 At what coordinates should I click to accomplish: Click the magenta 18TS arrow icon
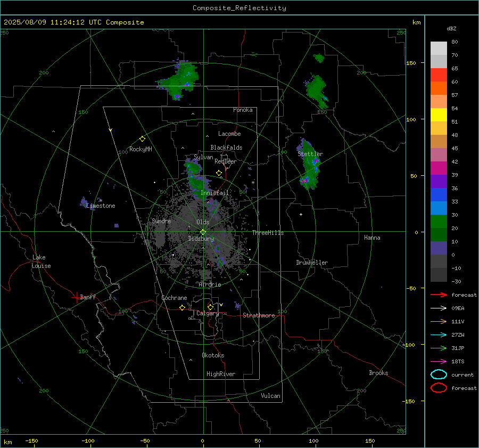pyautogui.click(x=439, y=362)
